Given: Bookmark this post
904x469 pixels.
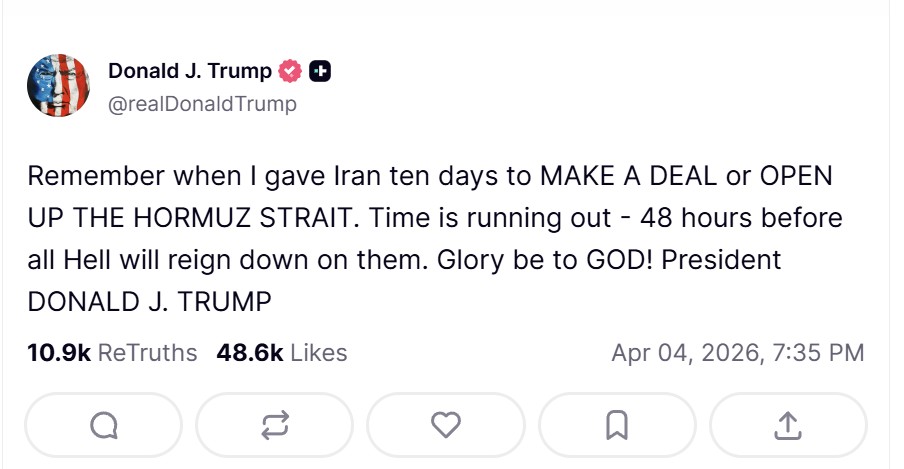Looking at the screenshot, I should [x=617, y=426].
